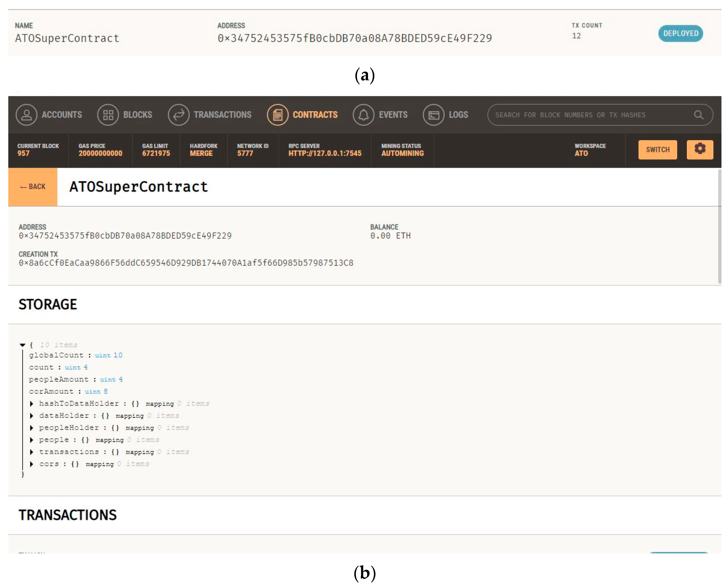Screen dimensions: 728x588
Task: Click the Accounts person icon
Action: pyautogui.click(x=26, y=115)
